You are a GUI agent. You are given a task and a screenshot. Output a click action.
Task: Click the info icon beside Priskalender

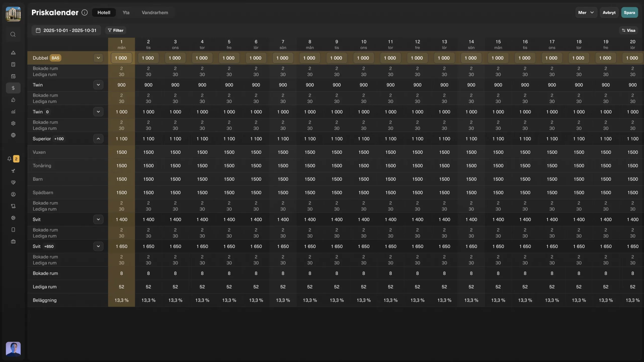[x=85, y=12]
